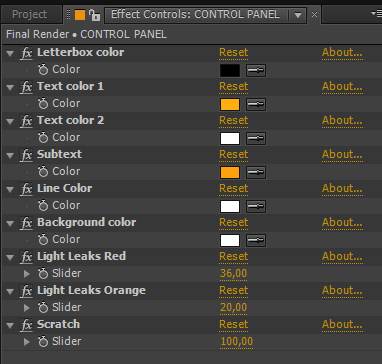
Task: Click the Light Leaks Orange value 20,00
Action: point(234,308)
